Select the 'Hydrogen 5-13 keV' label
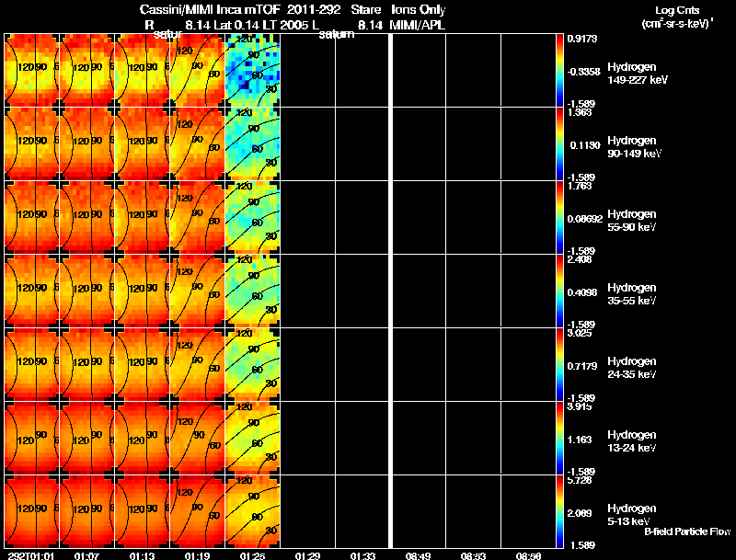 tap(632, 515)
